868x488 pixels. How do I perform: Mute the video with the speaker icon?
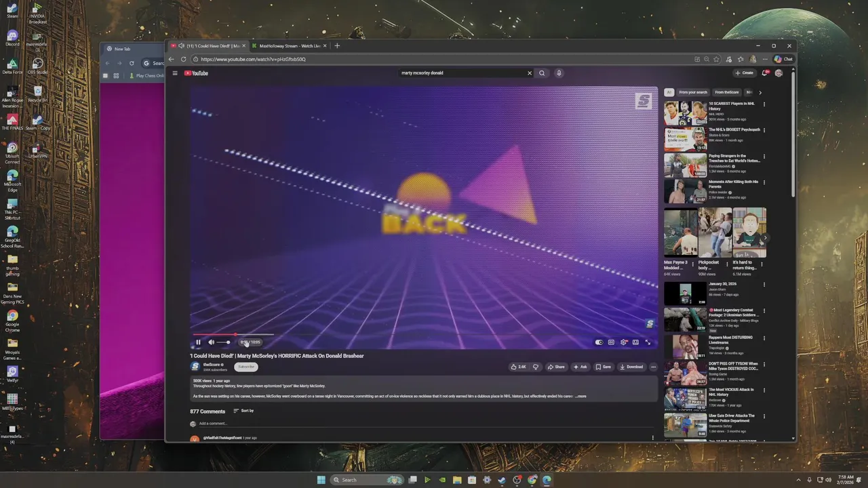pos(211,342)
